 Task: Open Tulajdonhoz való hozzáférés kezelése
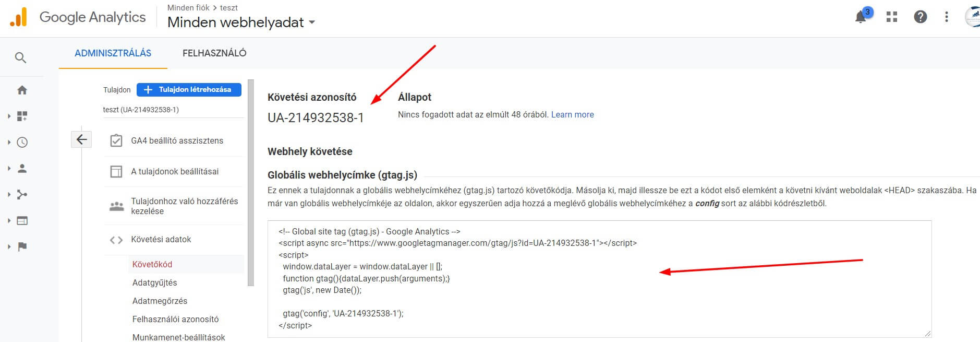click(x=184, y=206)
